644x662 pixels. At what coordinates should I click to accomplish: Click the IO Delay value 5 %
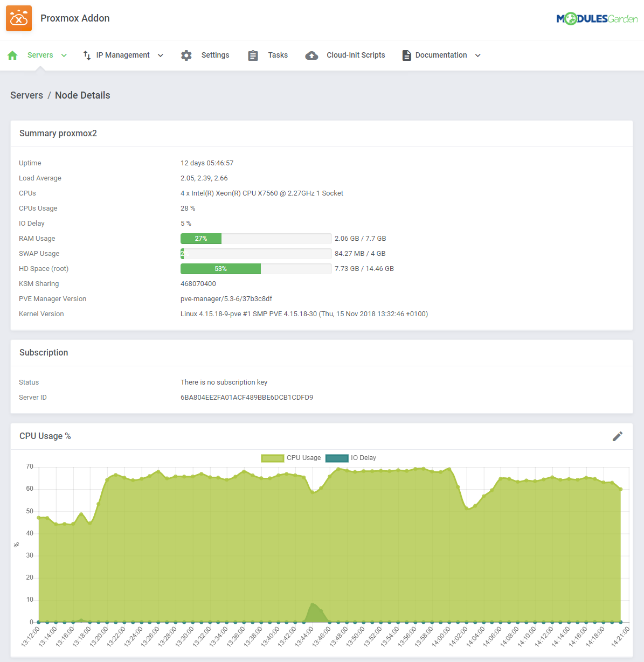[186, 224]
